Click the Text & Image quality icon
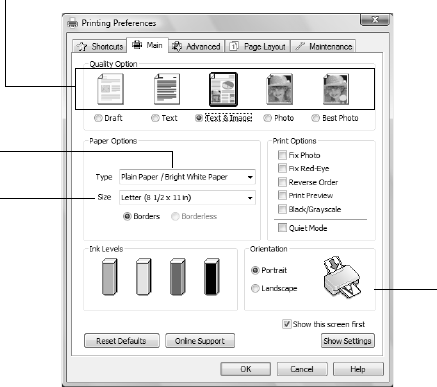The height and width of the screenshot is (387, 437). (x=223, y=89)
